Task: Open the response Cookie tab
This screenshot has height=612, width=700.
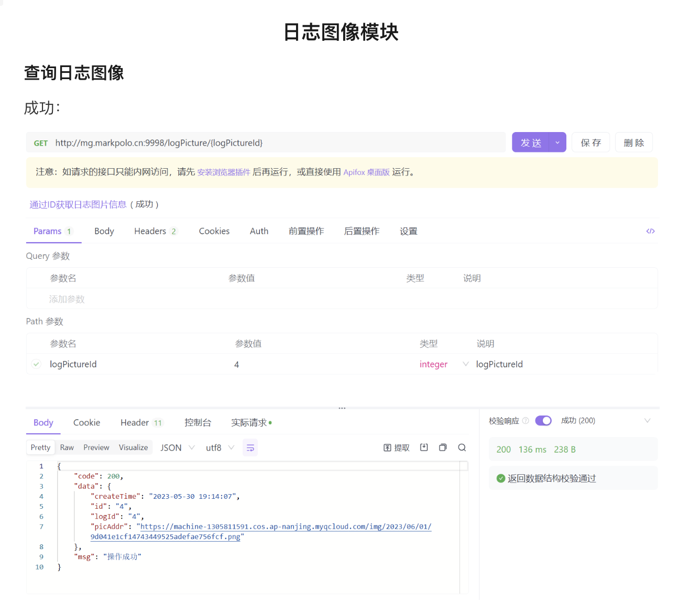Action: pos(86,423)
